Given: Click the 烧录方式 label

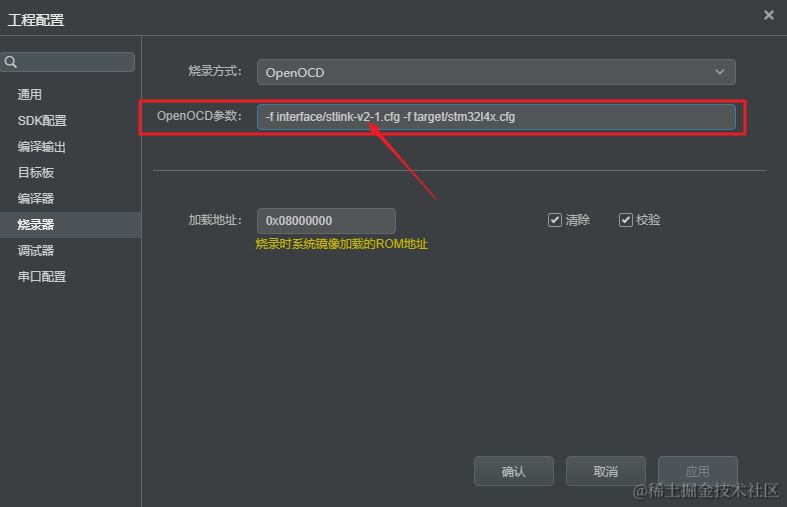Looking at the screenshot, I should pos(215,71).
